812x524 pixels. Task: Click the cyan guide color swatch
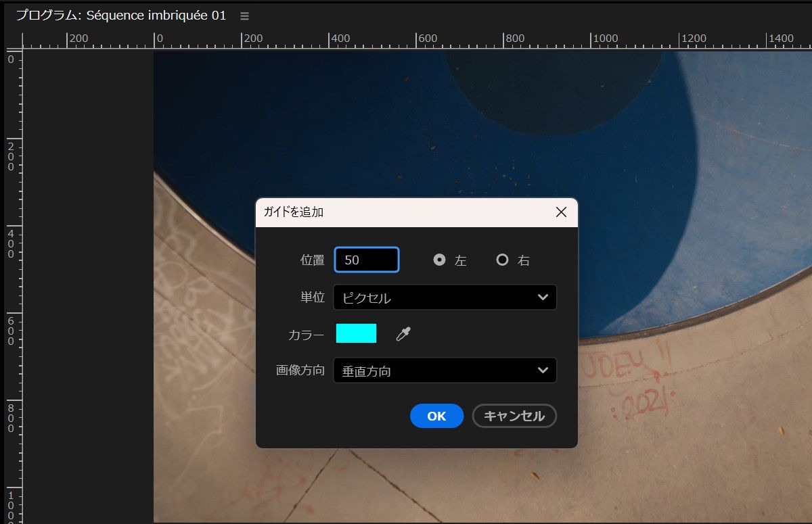pos(356,333)
